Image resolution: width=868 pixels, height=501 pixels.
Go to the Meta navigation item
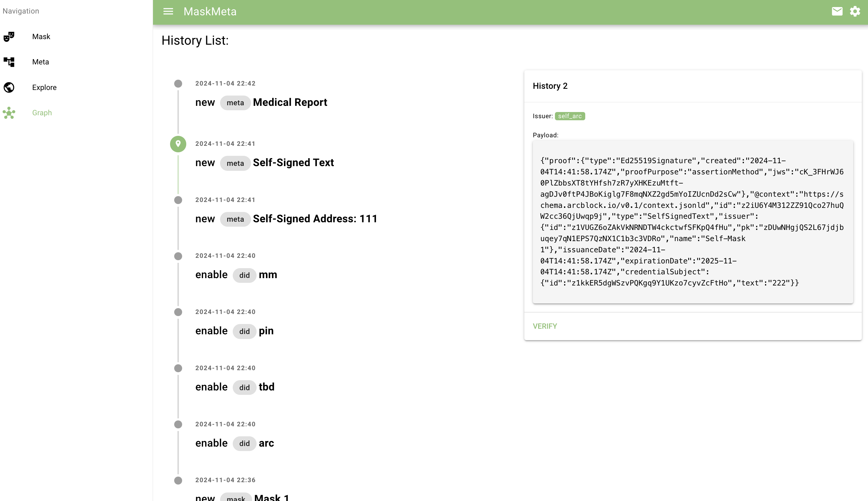pos(40,62)
